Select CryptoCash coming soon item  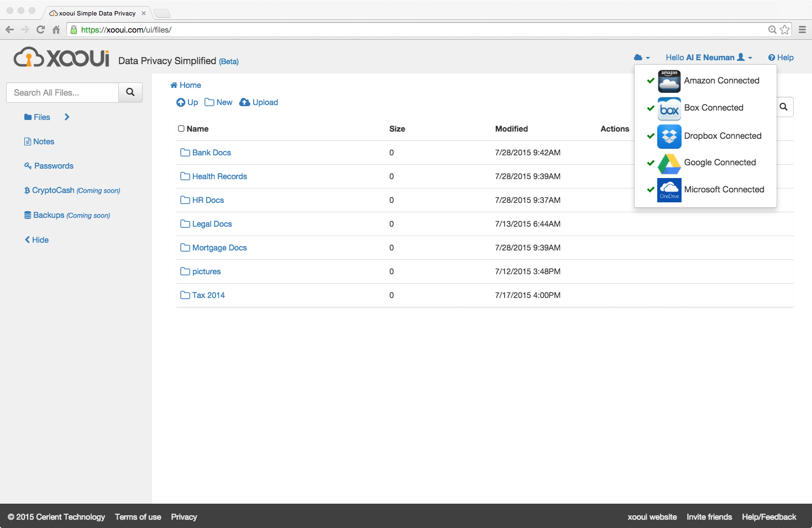(72, 190)
